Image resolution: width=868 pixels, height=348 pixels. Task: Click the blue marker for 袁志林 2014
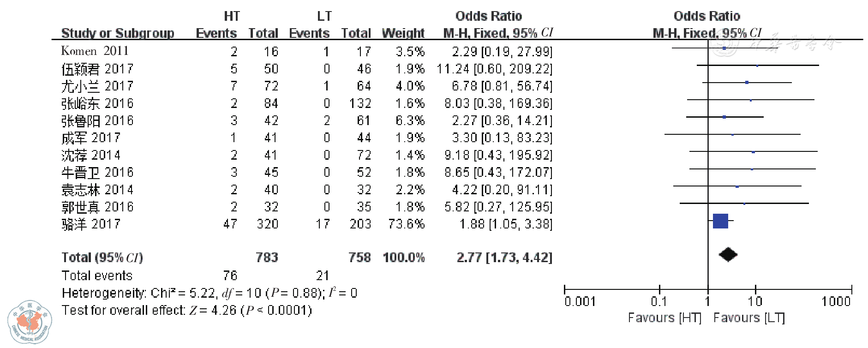pyautogui.click(x=737, y=186)
